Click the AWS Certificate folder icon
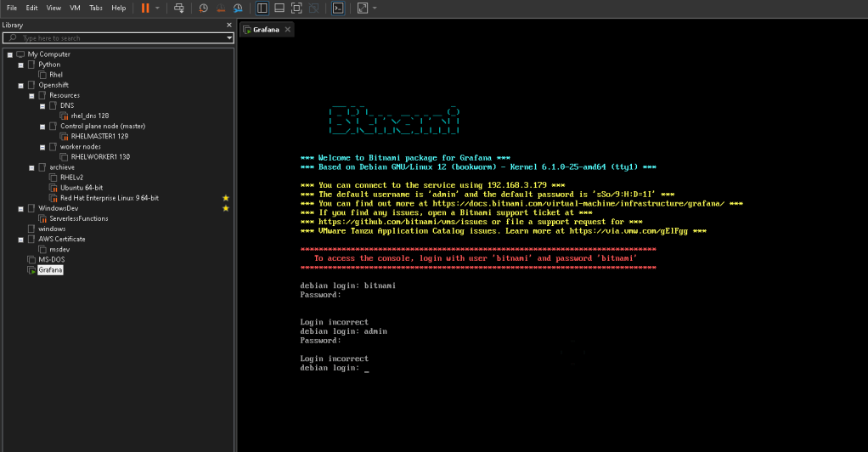Image resolution: width=868 pixels, height=452 pixels. [x=31, y=240]
